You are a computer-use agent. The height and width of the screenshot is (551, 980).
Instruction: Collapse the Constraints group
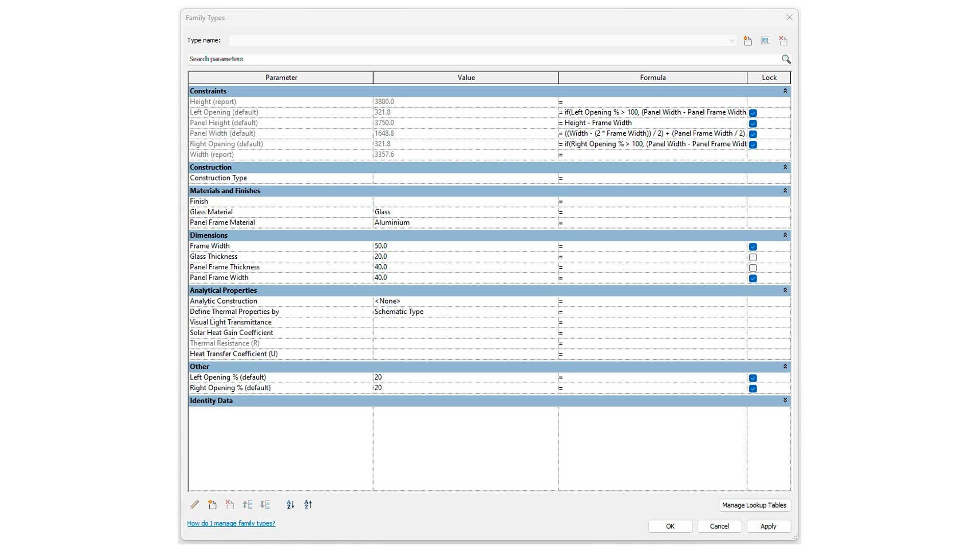click(785, 91)
